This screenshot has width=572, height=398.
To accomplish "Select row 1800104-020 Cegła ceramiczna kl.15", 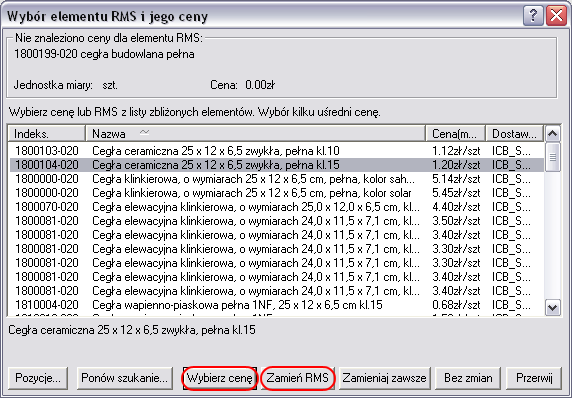I will (x=276, y=165).
